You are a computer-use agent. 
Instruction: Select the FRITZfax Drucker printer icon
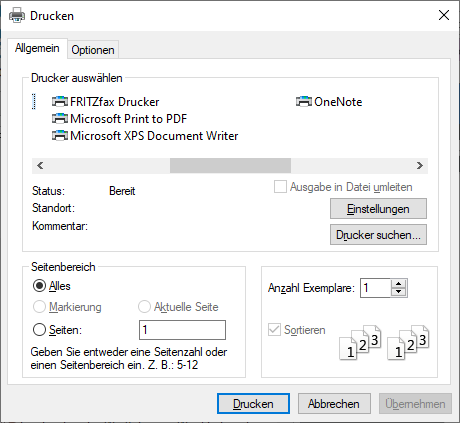point(60,101)
